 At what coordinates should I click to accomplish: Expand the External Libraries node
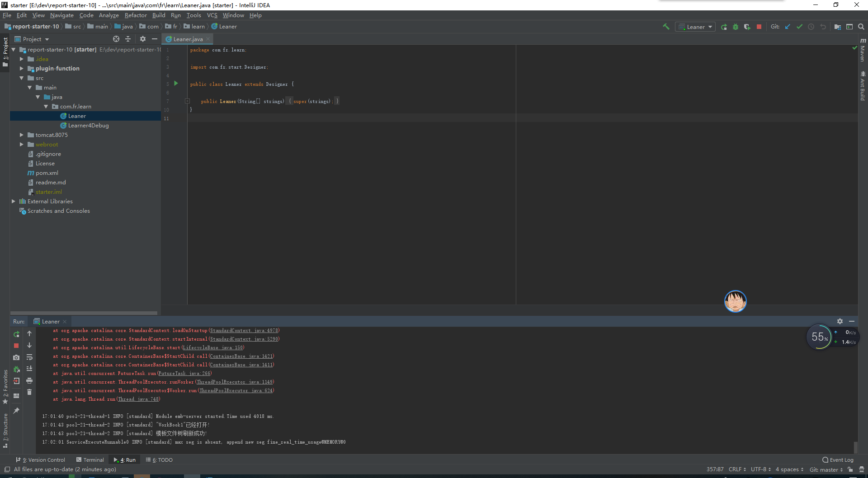13,202
